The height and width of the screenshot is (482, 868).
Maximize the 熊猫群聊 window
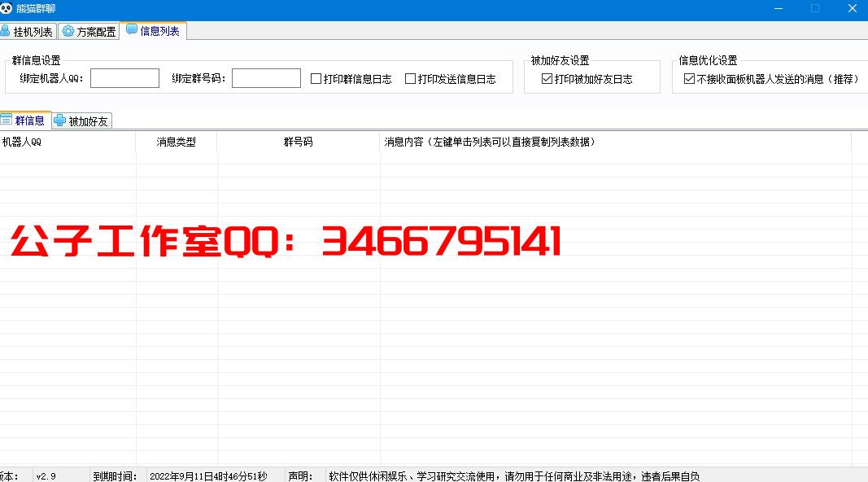[x=815, y=8]
